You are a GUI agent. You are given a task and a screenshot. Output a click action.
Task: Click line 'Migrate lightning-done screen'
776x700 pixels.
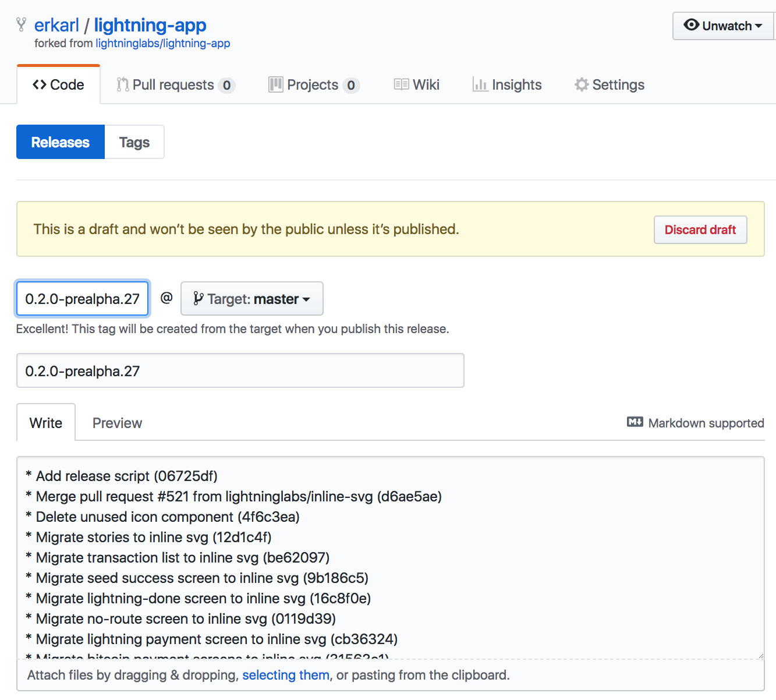click(x=198, y=598)
